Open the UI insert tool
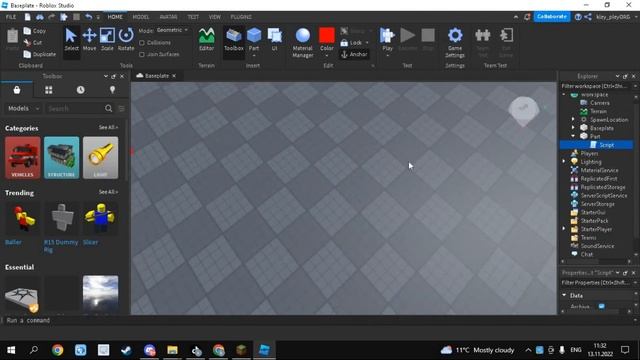The image size is (640, 360). 274,40
